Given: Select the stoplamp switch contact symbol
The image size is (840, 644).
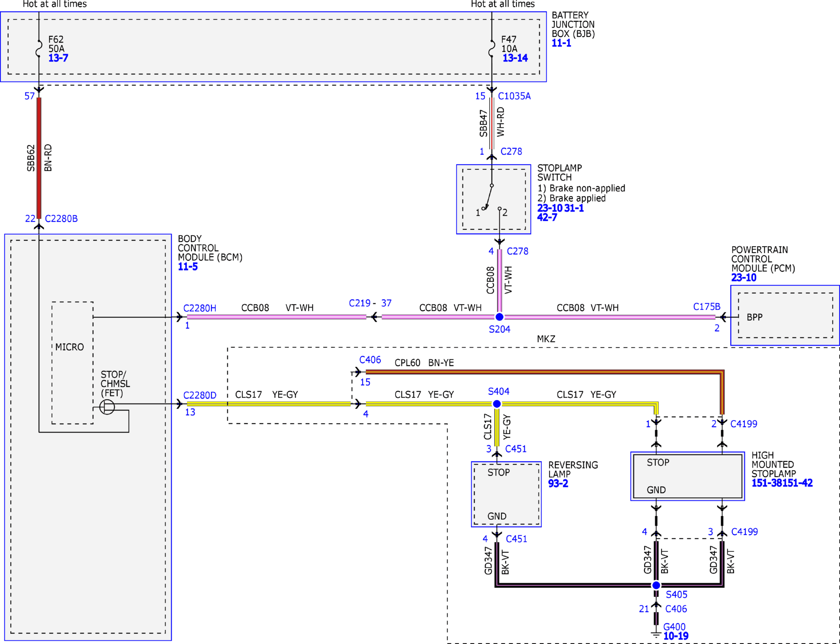Looking at the screenshot, I should 491,197.
